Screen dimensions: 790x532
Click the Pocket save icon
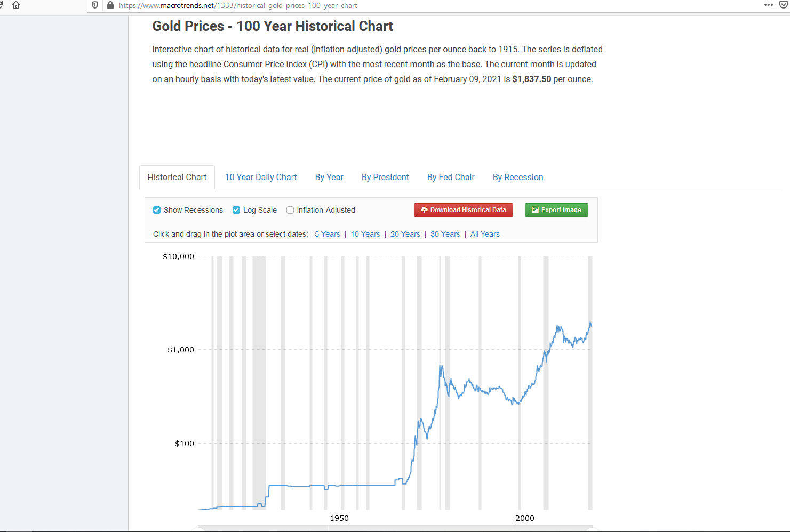(784, 5)
